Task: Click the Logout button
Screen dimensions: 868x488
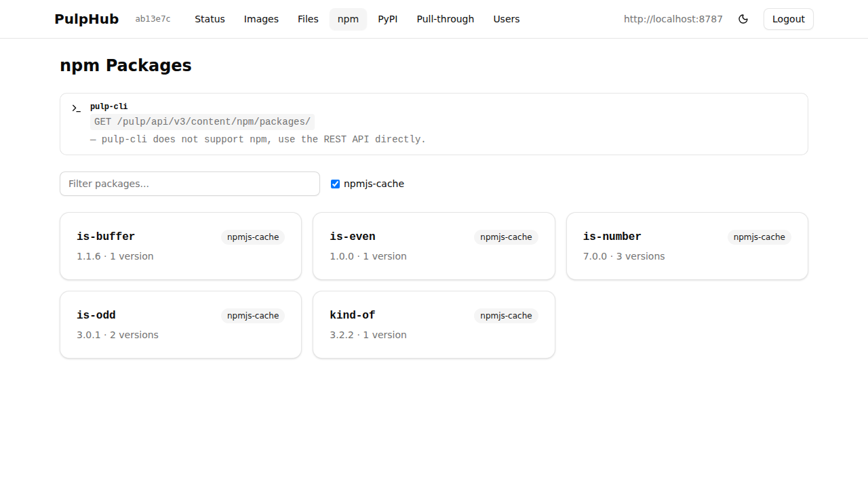Action: click(x=788, y=19)
